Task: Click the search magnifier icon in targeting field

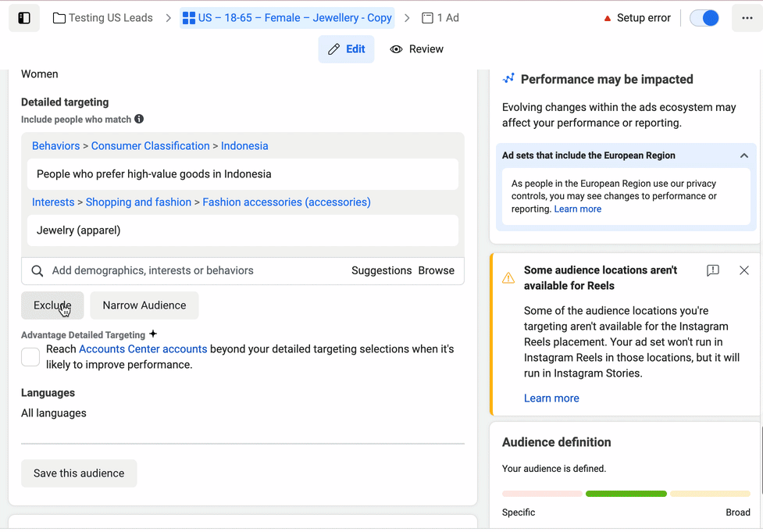Action: 37,271
